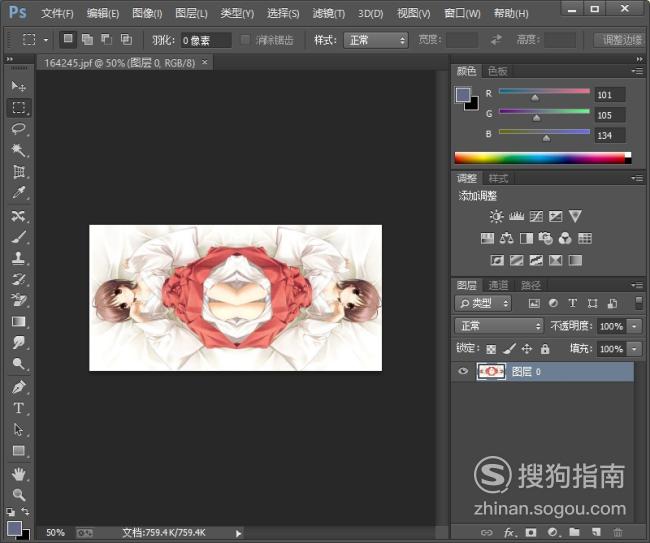Viewport: 650px width, 543px height.
Task: Open 填充 fill arrow
Action: pos(634,349)
